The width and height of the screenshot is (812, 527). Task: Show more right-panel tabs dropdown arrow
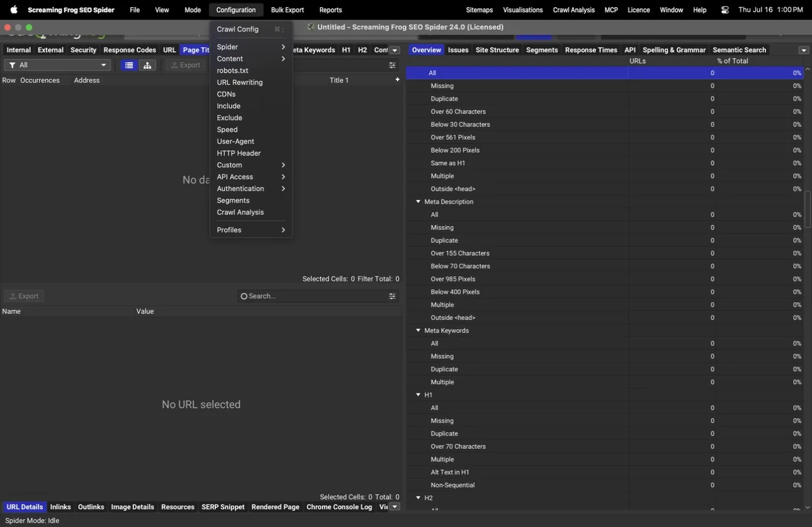(803, 50)
